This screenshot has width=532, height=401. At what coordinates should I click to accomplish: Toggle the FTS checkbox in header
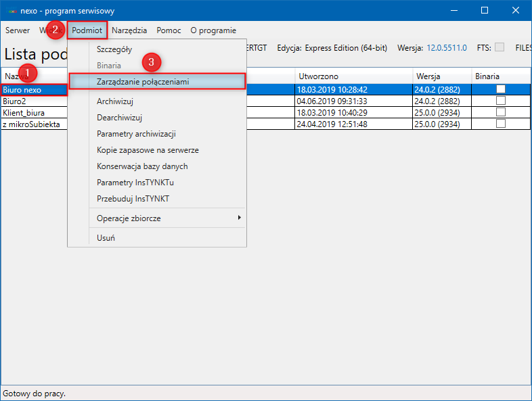click(x=500, y=48)
